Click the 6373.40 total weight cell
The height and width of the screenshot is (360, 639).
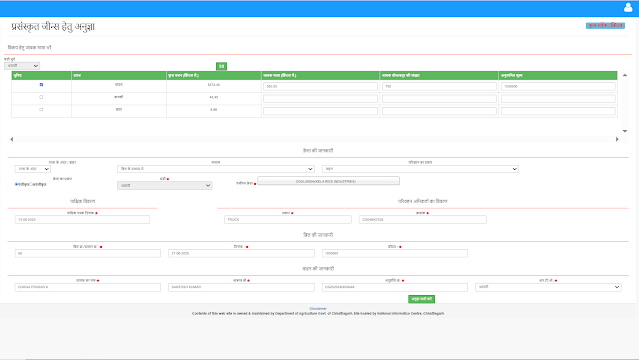[x=214, y=85]
